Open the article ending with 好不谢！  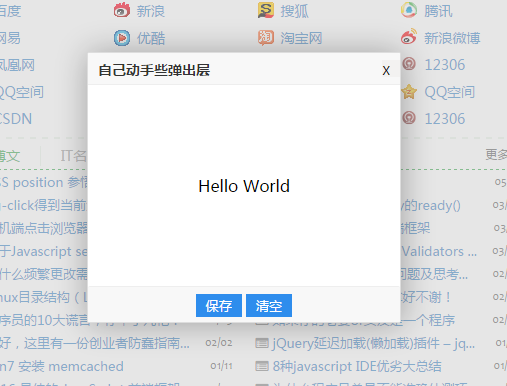coord(426,297)
